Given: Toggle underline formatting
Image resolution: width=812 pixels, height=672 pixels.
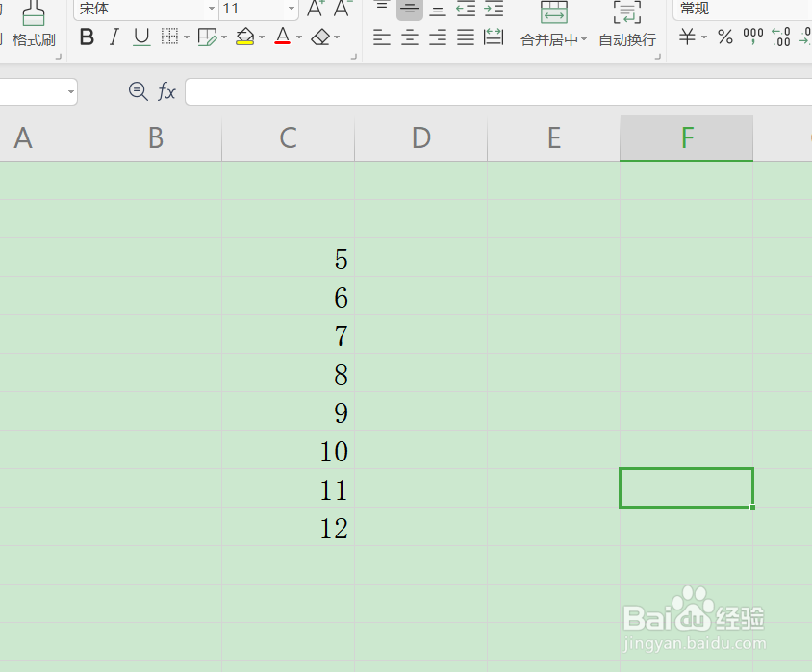Looking at the screenshot, I should pos(141,37).
